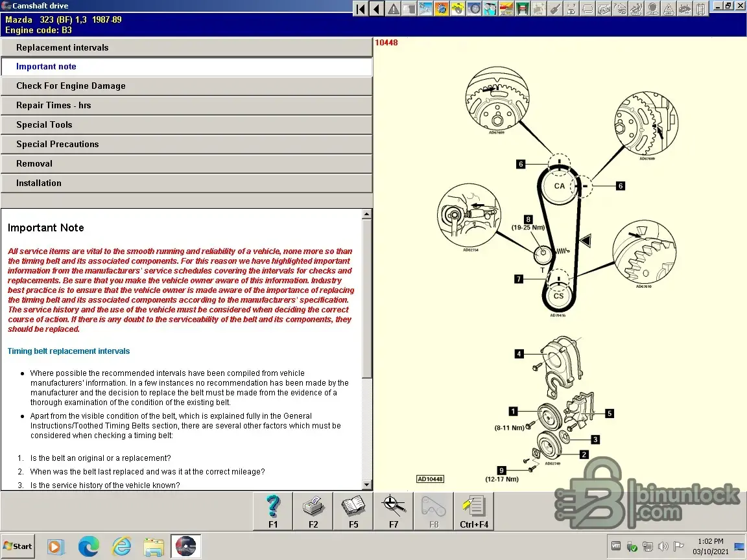747x560 pixels.
Task: Click the Timing belt replacement intervals heading
Action: tap(69, 351)
